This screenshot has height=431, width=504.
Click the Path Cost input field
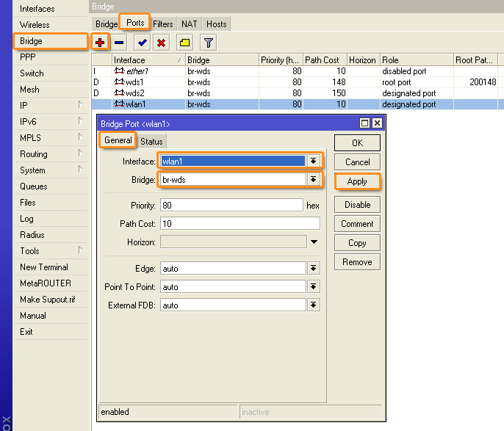tap(240, 223)
